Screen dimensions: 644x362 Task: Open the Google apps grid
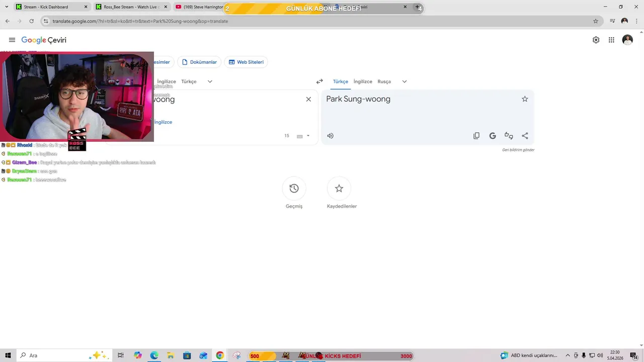pyautogui.click(x=611, y=40)
